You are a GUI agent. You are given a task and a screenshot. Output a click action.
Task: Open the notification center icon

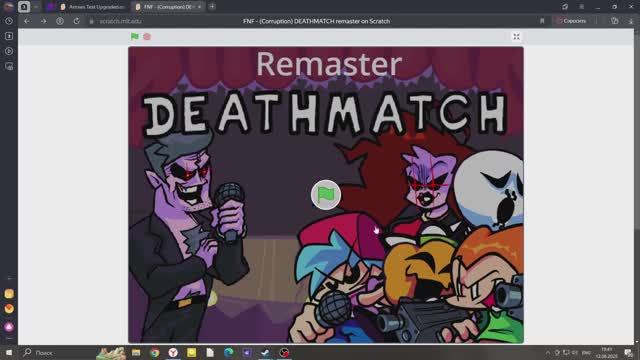pos(629,353)
